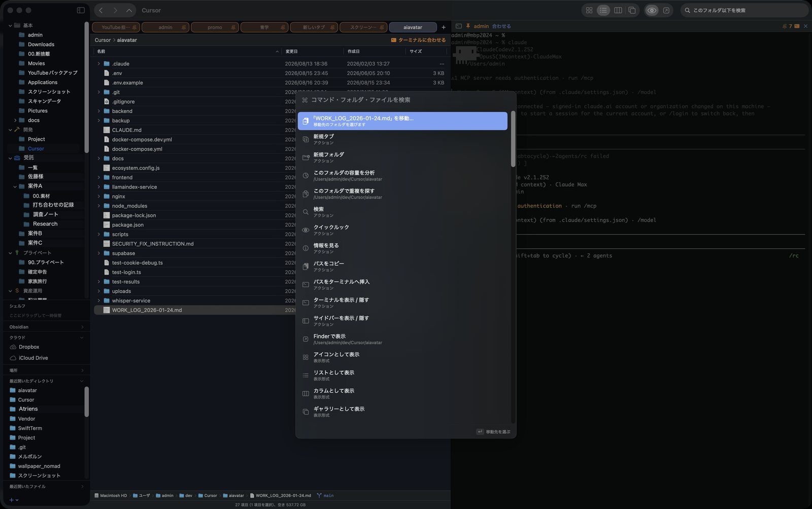Image resolution: width=812 pixels, height=509 pixels.
Task: Select the move WORK_LOG command in palette
Action: pyautogui.click(x=402, y=121)
